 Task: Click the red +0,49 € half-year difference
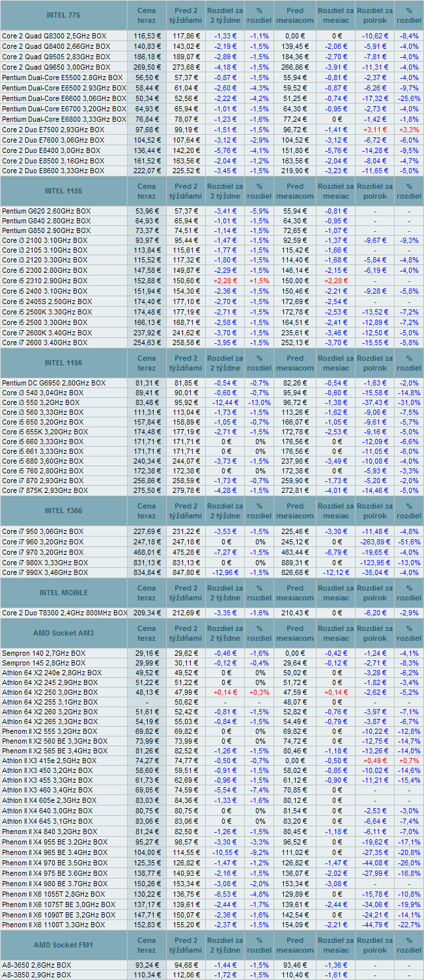click(x=375, y=760)
